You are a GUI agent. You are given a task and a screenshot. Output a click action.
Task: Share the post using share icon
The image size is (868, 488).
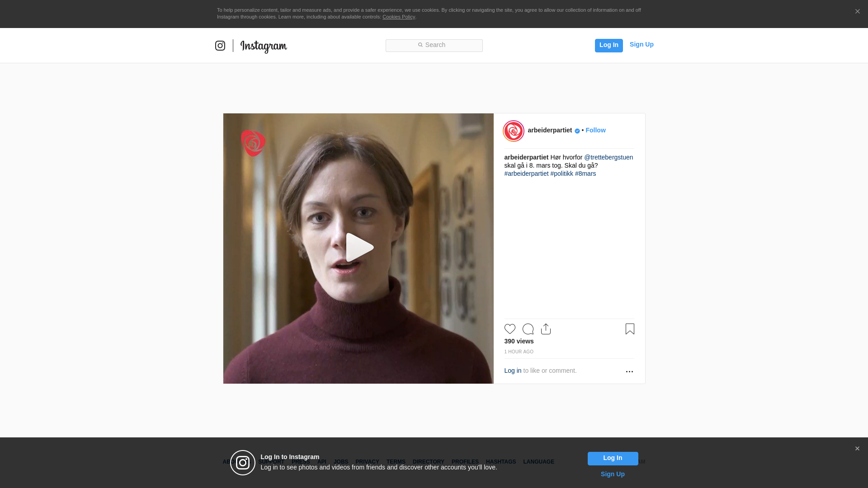tap(546, 329)
